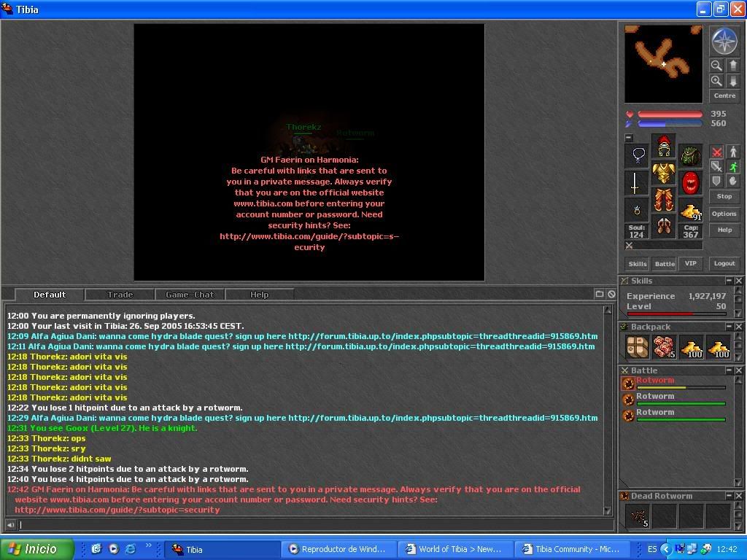The width and height of the screenshot is (747, 560).
Task: Click the open-channel icon next to chat tabs
Action: [x=600, y=295]
